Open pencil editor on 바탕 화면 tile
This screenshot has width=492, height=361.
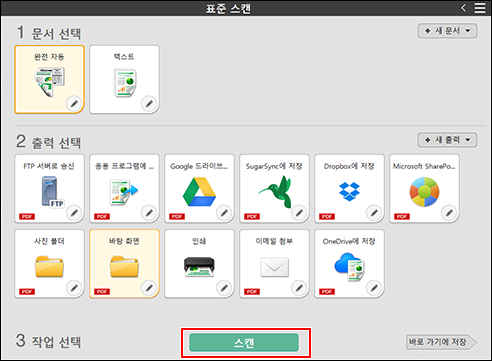coord(149,288)
